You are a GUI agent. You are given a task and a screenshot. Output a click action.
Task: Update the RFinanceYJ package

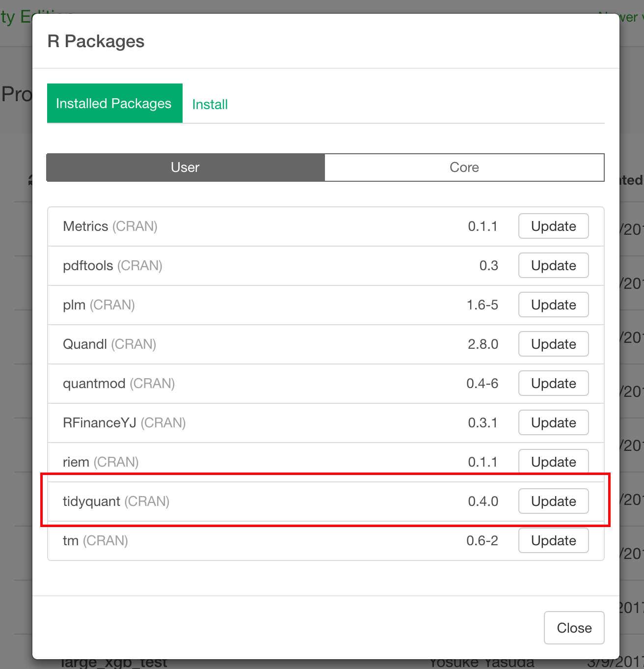pos(553,422)
